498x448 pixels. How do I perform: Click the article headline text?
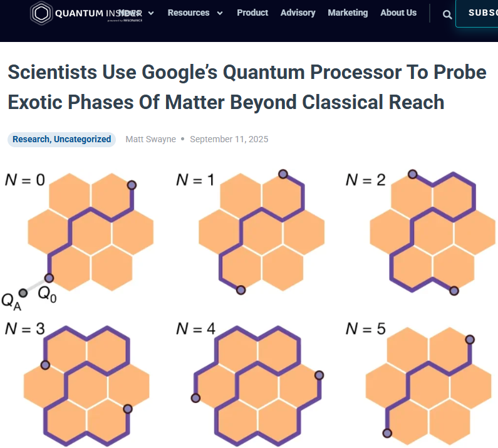coord(247,86)
